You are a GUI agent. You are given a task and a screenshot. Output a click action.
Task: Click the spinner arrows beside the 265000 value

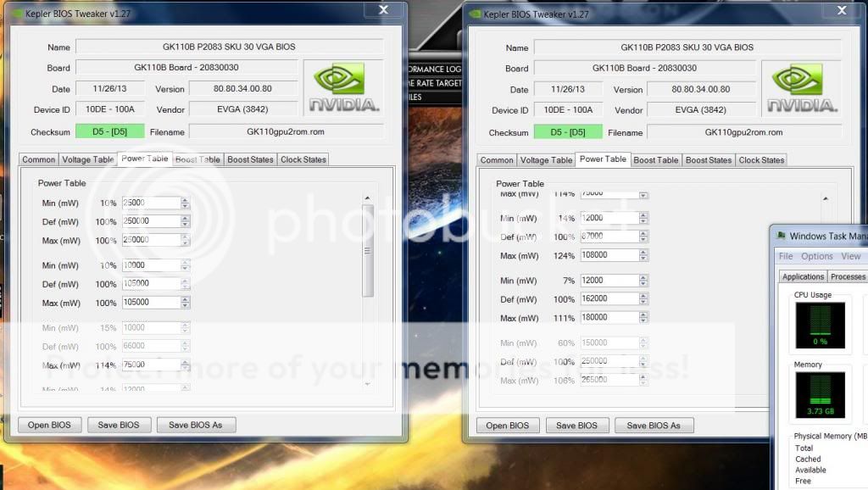click(x=643, y=380)
